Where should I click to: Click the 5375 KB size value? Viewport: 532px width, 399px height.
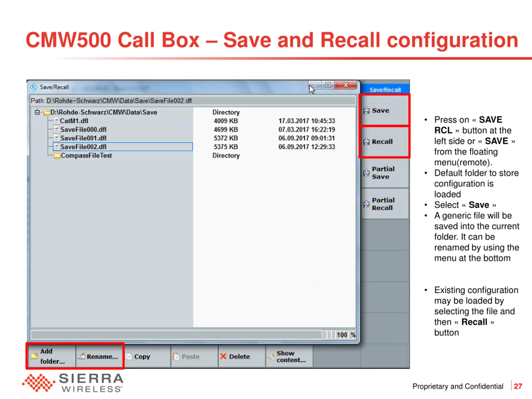226,147
